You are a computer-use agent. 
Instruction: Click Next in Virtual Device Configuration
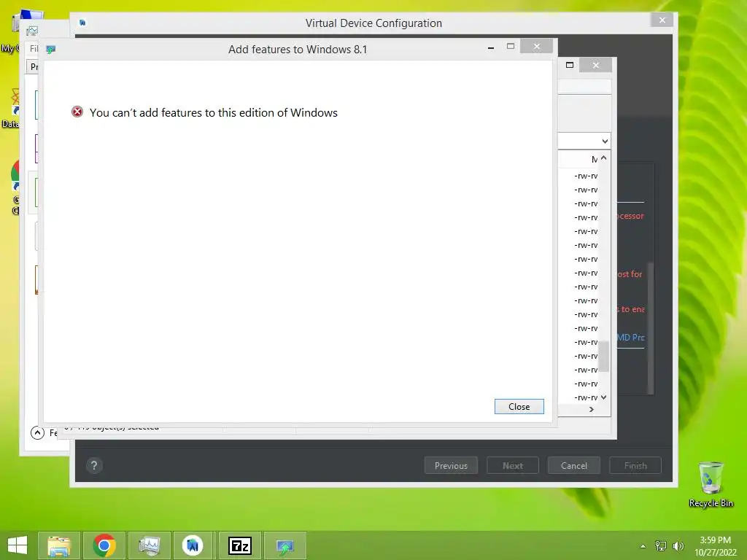[513, 466]
